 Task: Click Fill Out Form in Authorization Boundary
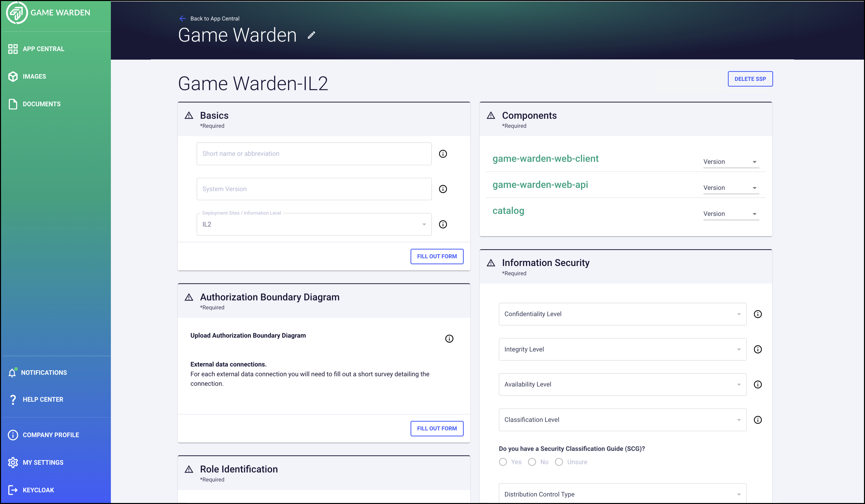point(436,429)
